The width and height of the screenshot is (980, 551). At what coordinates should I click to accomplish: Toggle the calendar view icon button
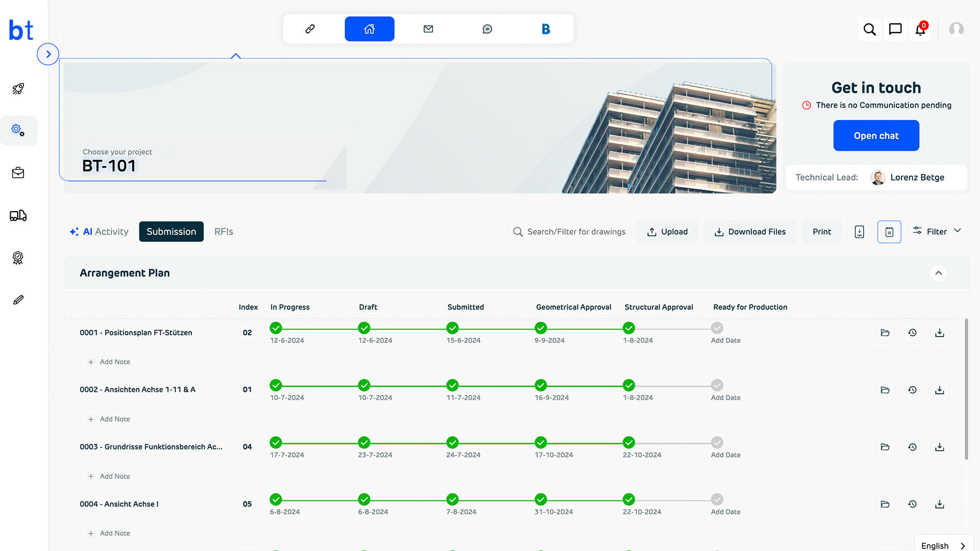pos(889,232)
